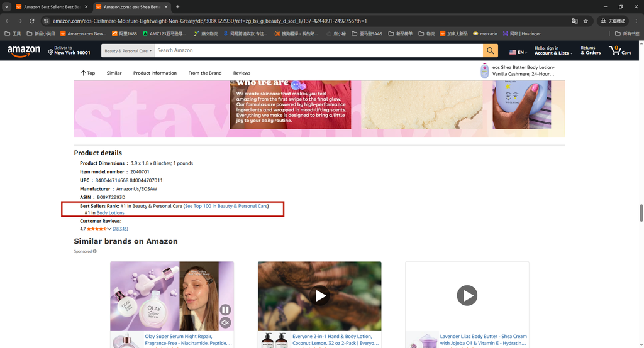Open the Olay Super Serum Night Repair link

click(x=188, y=340)
